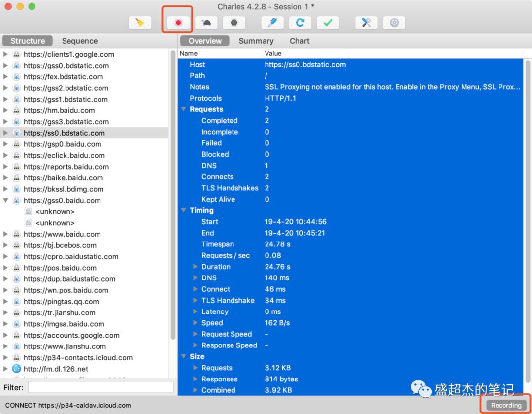This screenshot has width=532, height=414.
Task: Select the fex.bdstatic.com host icon
Action: click(x=16, y=77)
